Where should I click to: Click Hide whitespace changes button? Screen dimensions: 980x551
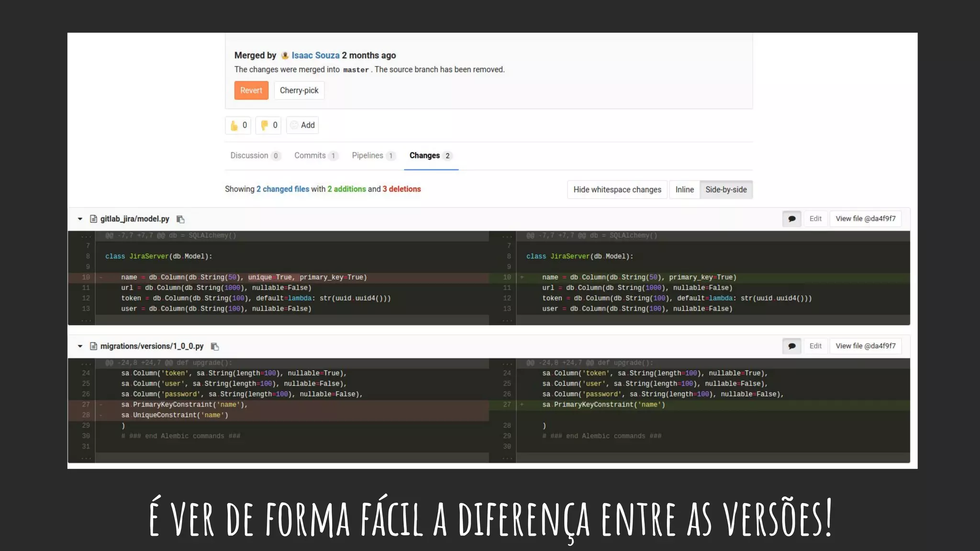(617, 190)
